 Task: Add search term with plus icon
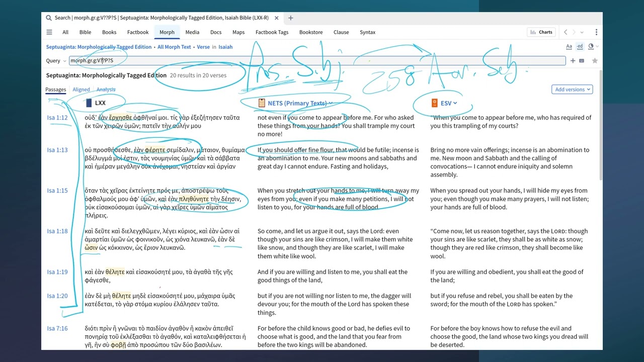tap(573, 61)
